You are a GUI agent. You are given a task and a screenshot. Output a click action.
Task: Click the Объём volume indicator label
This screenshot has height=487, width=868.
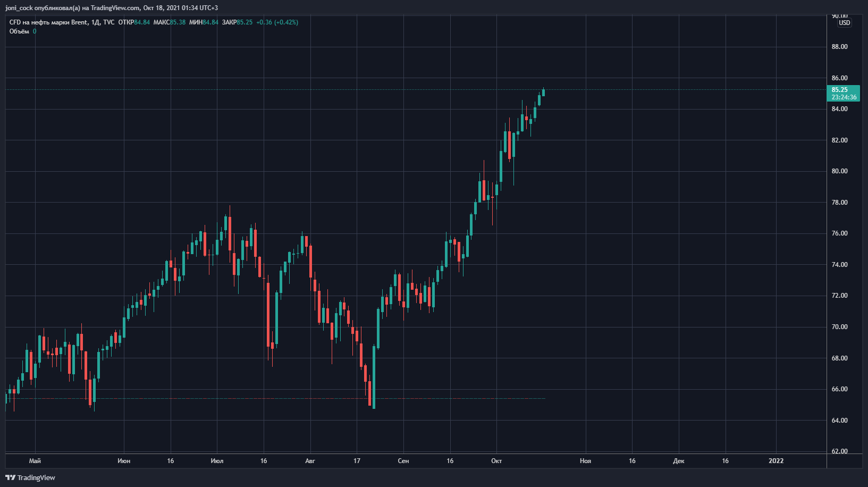point(19,31)
